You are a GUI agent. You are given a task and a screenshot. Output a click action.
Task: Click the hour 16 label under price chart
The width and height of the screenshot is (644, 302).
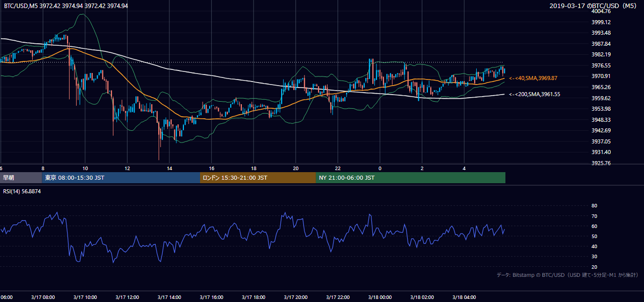pos(212,168)
